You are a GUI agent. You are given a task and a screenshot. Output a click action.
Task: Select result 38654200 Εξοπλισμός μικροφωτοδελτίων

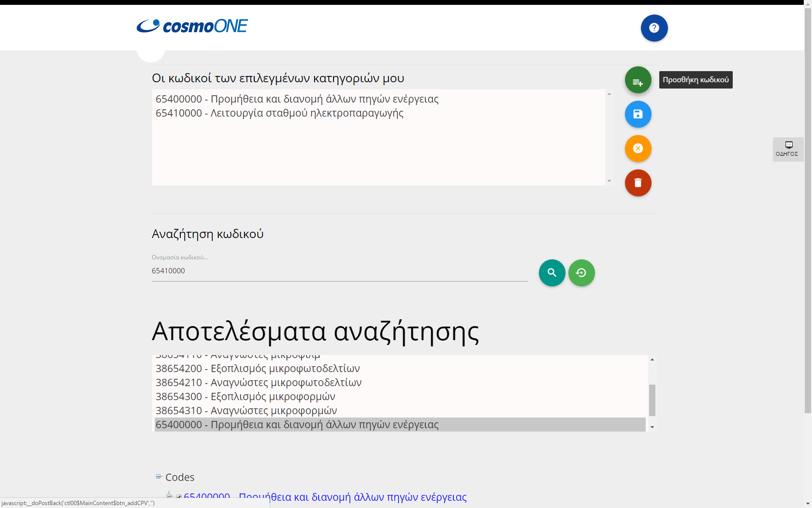click(x=400, y=369)
